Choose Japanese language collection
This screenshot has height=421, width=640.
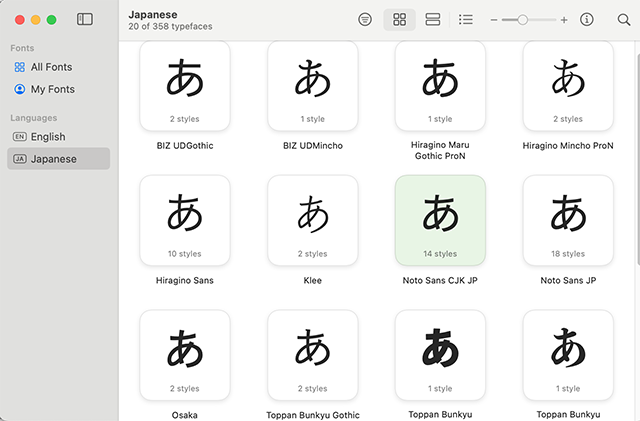pos(58,158)
